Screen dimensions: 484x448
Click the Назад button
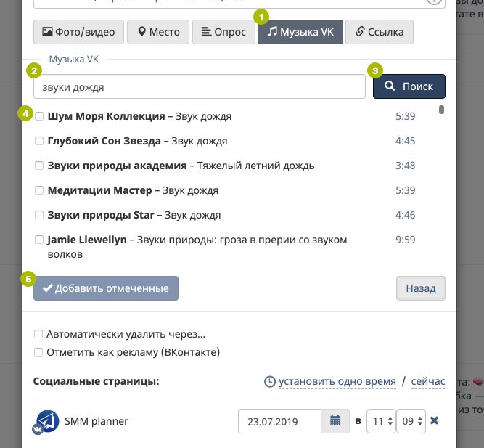click(x=421, y=288)
